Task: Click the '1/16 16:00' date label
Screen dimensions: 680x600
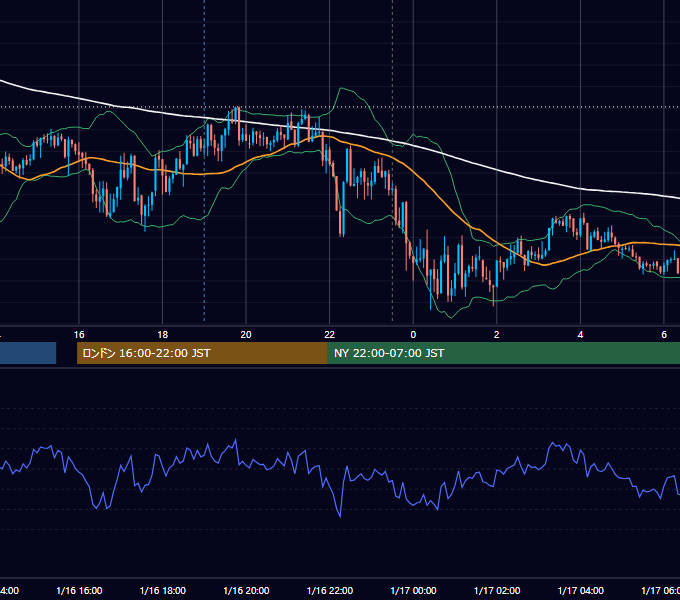Action: [79, 590]
